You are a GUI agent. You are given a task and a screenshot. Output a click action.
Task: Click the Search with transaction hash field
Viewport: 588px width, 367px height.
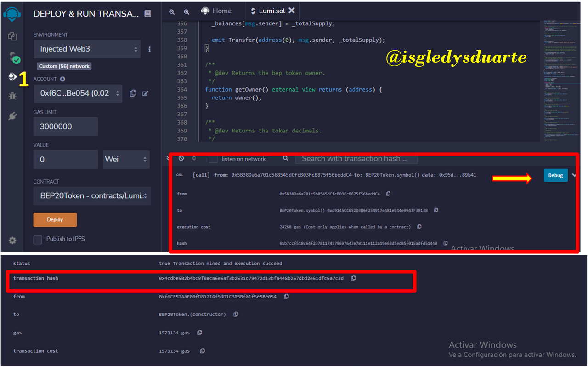(356, 158)
